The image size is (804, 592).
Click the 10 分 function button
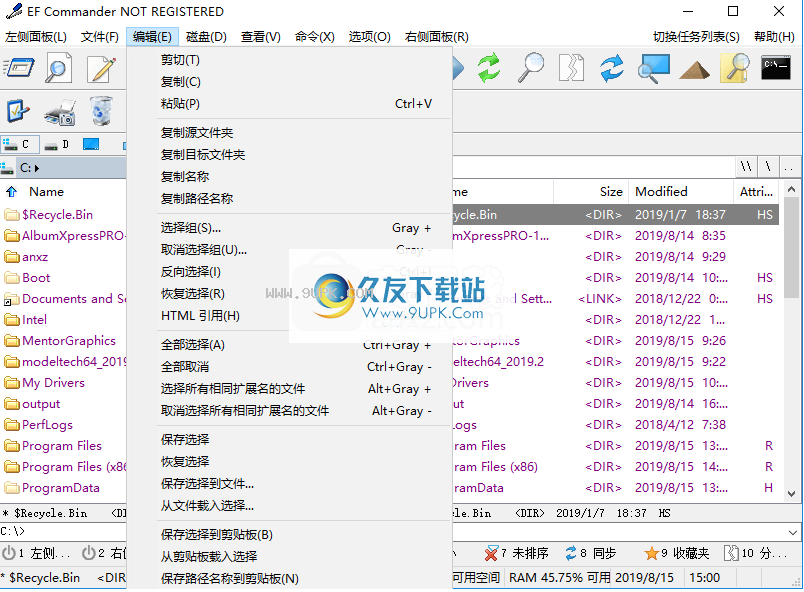click(x=755, y=553)
